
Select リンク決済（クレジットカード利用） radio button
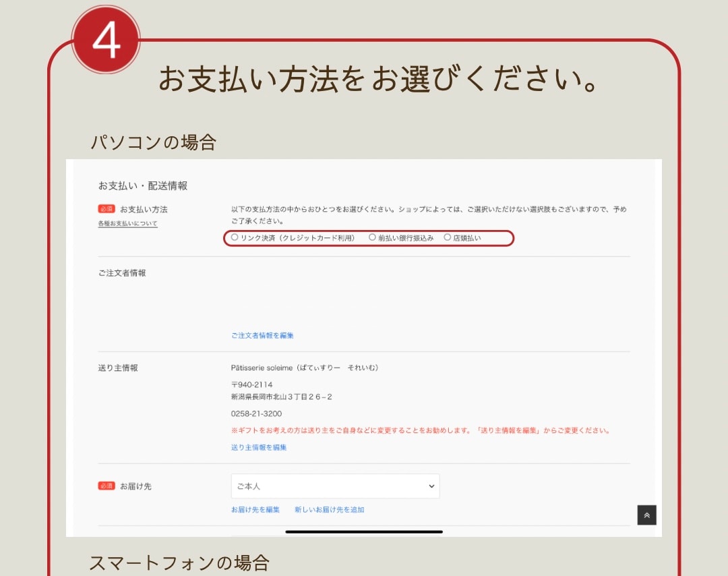235,237
